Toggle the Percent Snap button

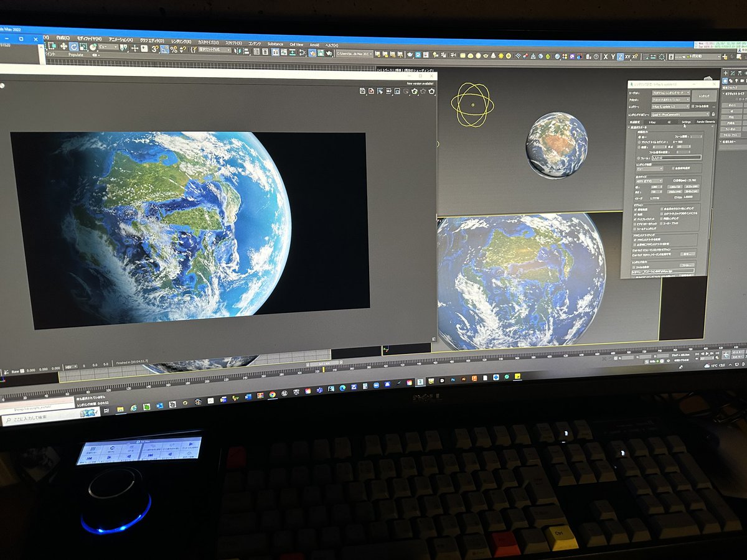[174, 49]
